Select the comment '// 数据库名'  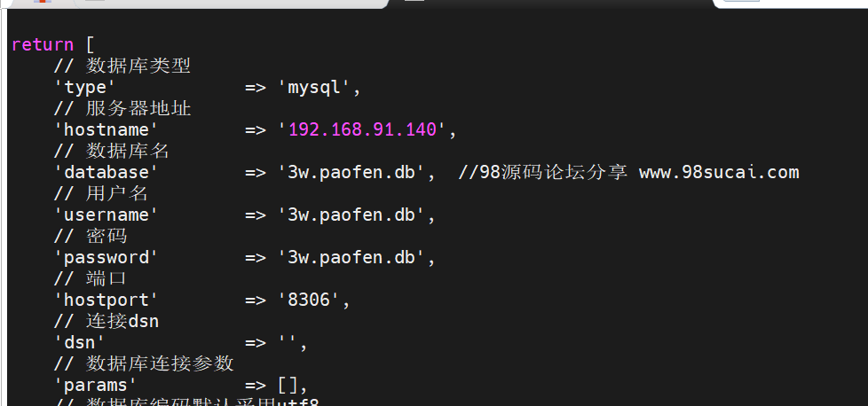pos(112,151)
